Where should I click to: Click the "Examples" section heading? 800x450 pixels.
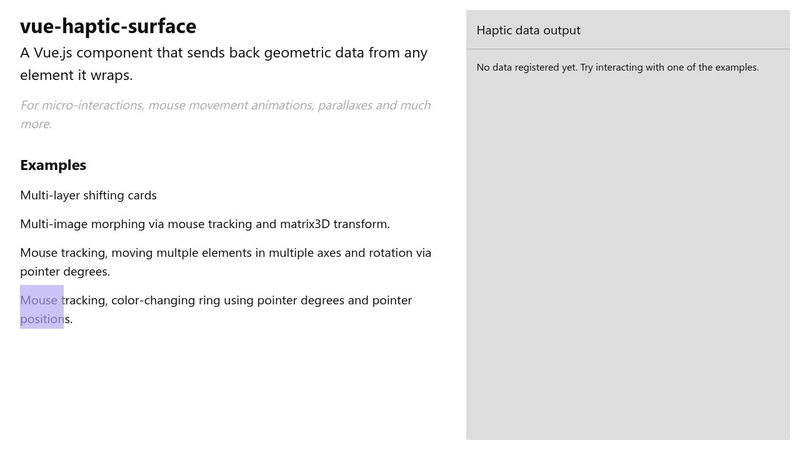pos(53,165)
